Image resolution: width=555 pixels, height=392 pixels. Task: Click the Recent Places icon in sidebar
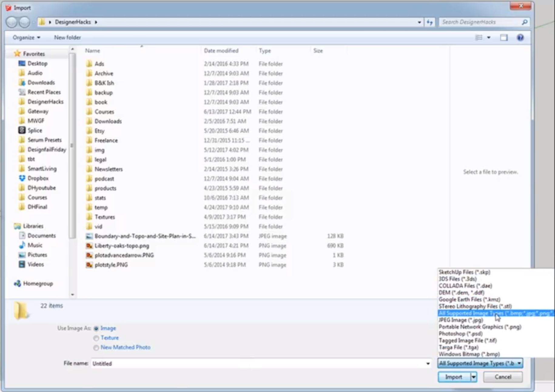pos(22,92)
